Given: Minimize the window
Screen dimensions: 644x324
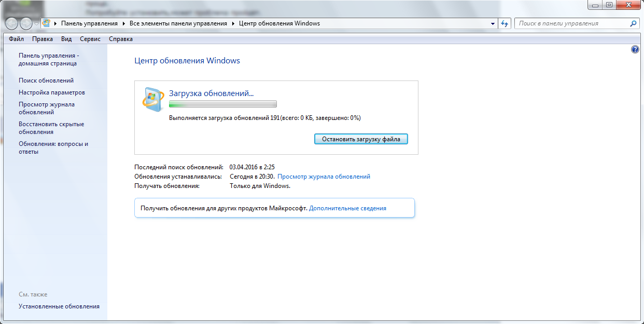Looking at the screenshot, I should (x=594, y=5).
